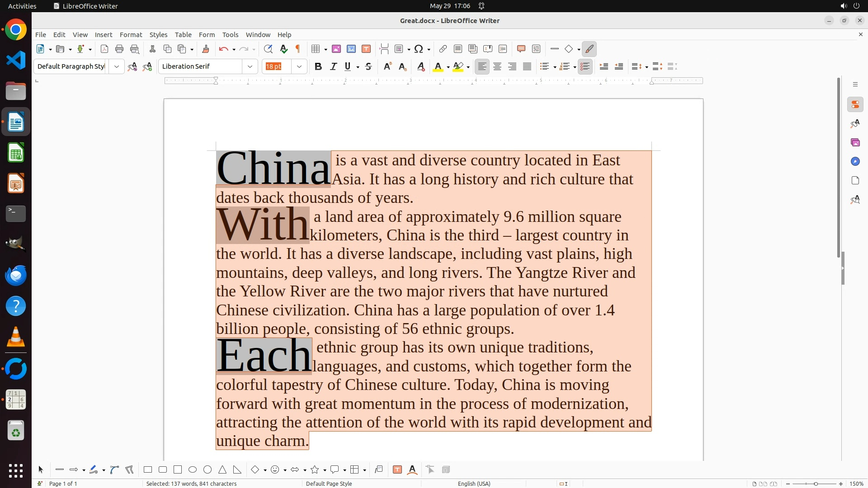Select the Ellipse shape tool

[193, 470]
